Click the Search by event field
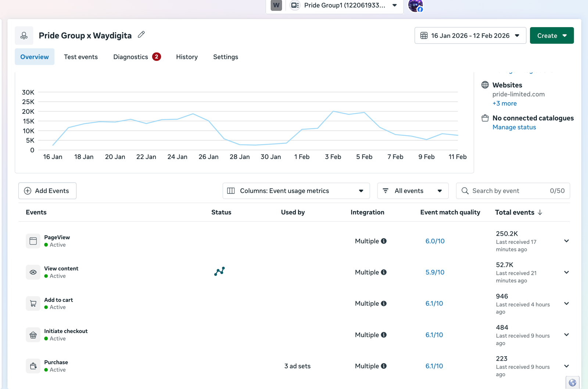 coord(509,191)
